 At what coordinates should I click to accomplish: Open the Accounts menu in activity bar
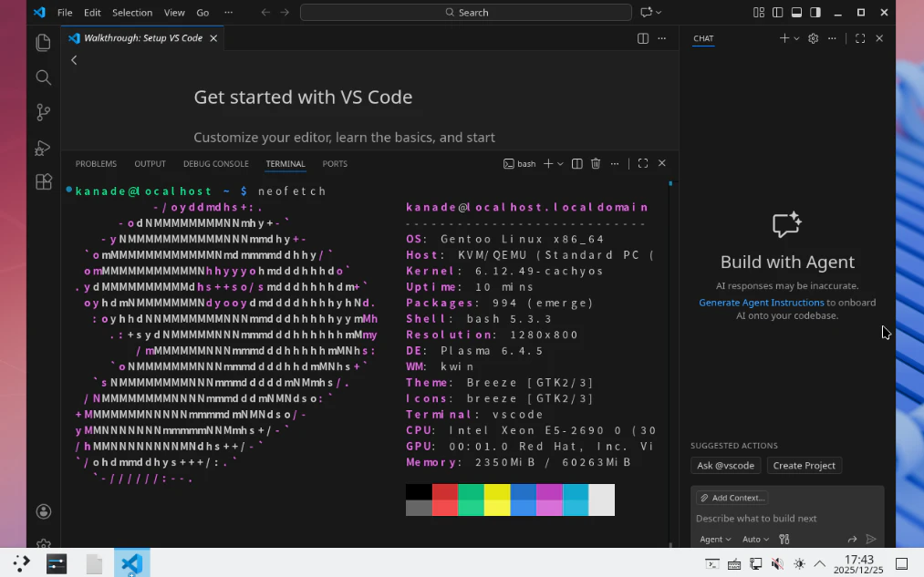coord(43,511)
